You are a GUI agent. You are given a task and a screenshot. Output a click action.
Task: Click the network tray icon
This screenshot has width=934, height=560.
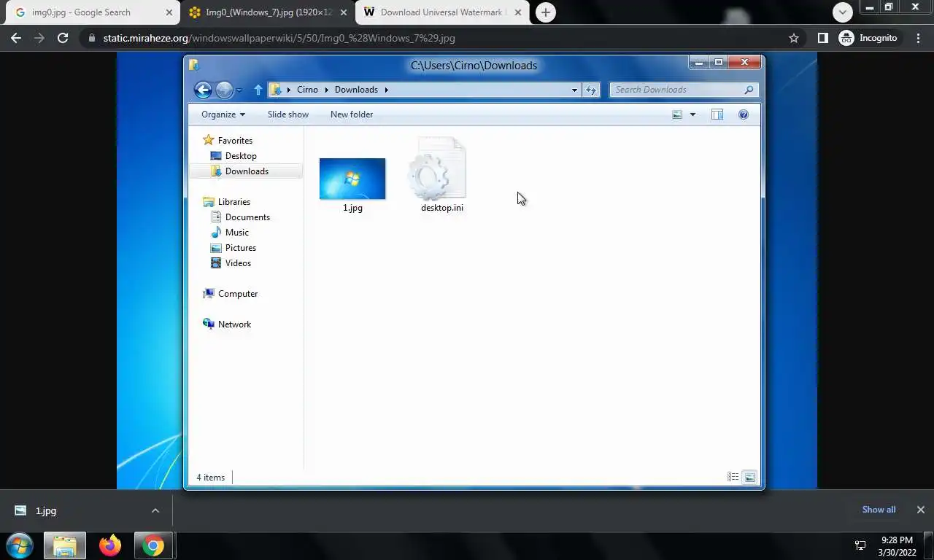coord(860,545)
